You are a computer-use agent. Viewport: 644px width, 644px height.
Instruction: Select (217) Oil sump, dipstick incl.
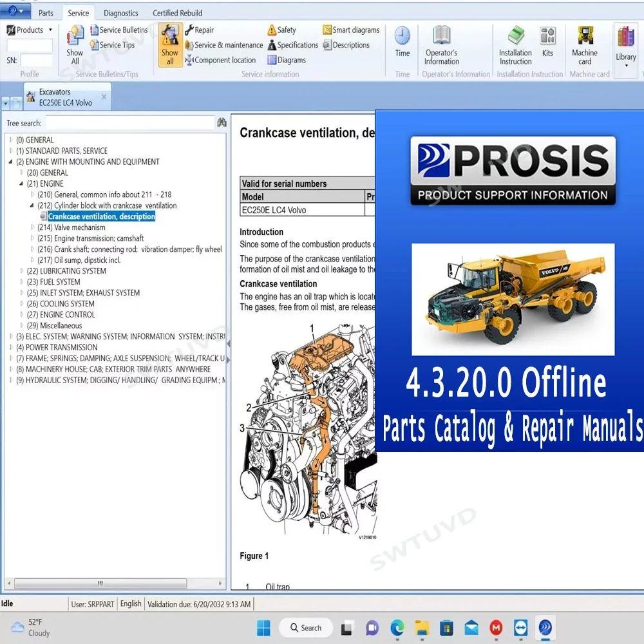coord(79,260)
